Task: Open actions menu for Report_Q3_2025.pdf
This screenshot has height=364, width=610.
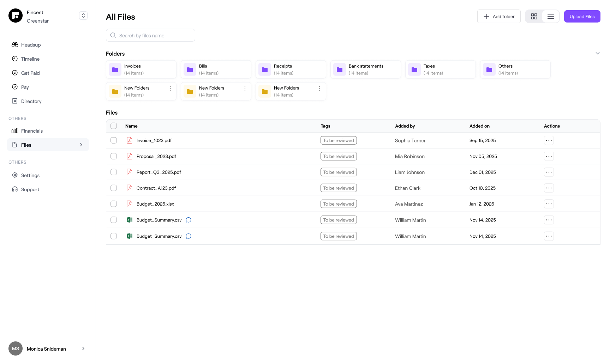Action: pos(549,172)
